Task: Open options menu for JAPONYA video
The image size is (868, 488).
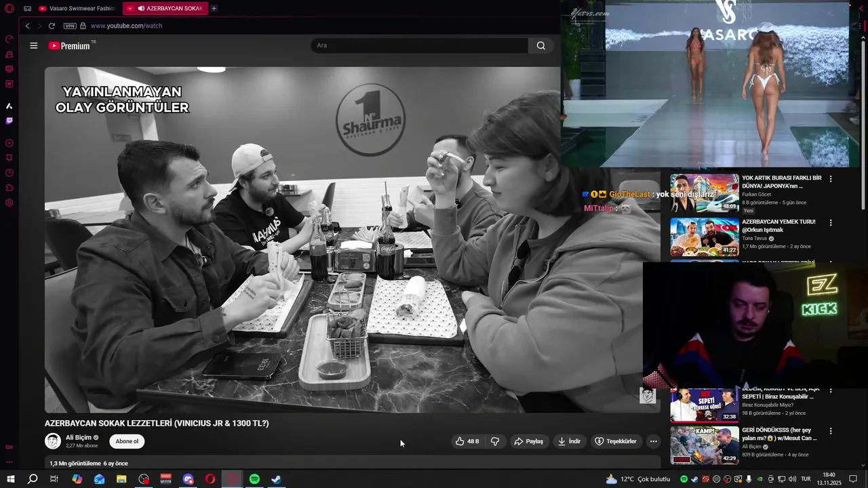Action: point(831,179)
